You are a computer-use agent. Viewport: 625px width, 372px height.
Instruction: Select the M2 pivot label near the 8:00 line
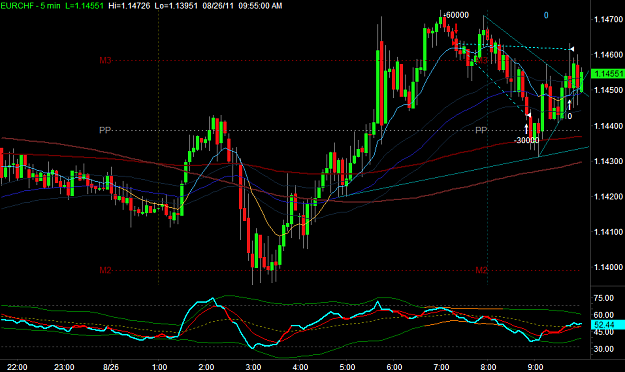pyautogui.click(x=482, y=270)
